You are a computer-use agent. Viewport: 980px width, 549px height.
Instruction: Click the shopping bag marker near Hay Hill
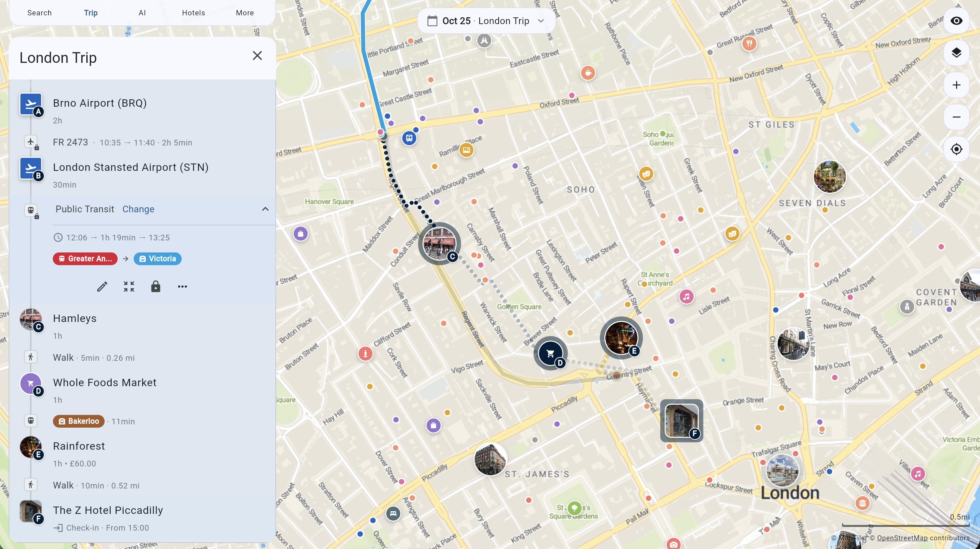pyautogui.click(x=433, y=425)
